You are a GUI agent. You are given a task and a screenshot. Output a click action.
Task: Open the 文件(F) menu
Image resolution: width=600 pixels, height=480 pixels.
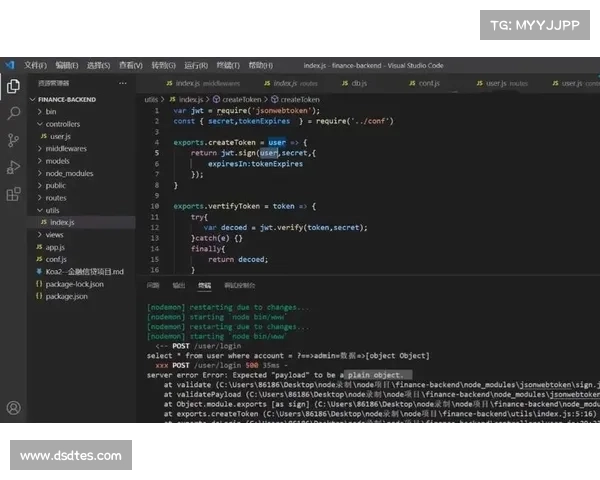click(x=36, y=65)
